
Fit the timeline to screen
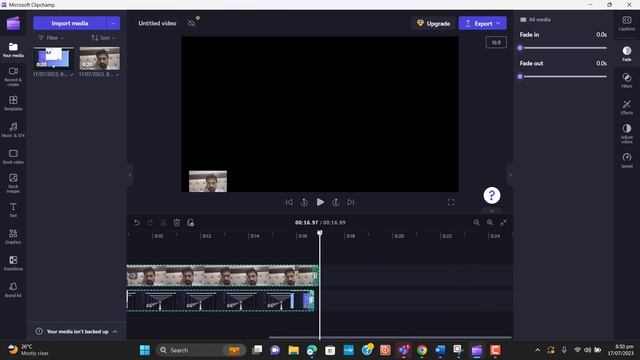click(504, 222)
